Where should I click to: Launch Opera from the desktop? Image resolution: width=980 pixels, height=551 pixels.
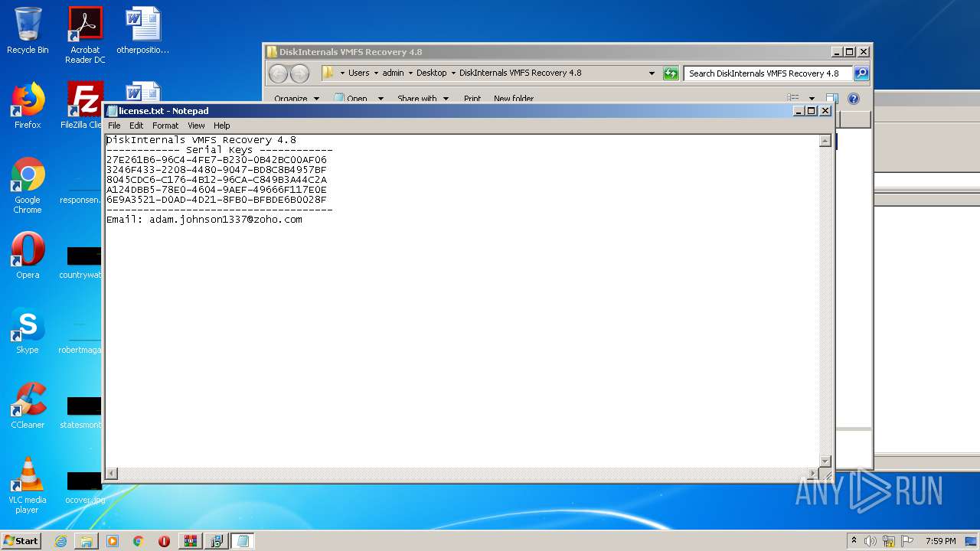(x=28, y=256)
